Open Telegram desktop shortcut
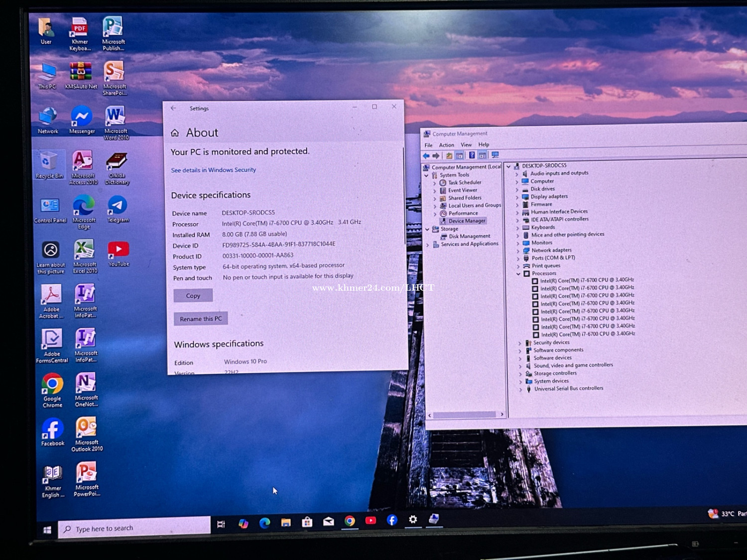This screenshot has width=747, height=560. pyautogui.click(x=118, y=209)
